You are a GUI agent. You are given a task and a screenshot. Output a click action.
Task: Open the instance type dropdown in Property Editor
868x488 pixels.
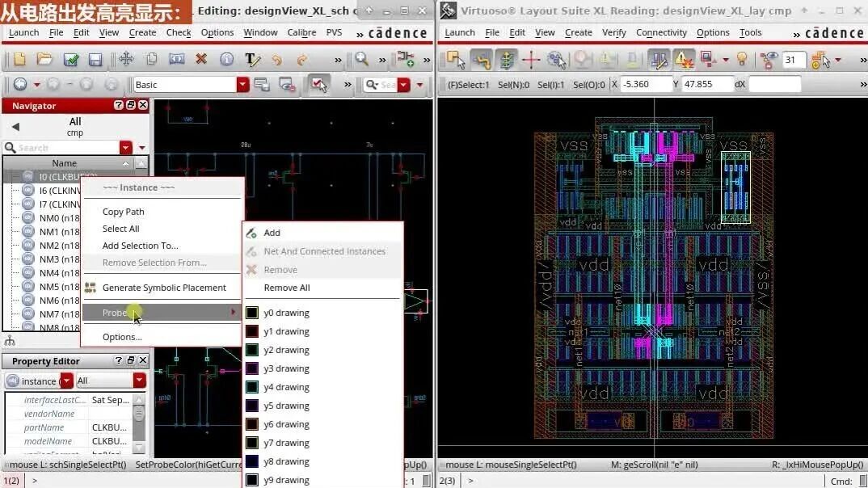pyautogui.click(x=66, y=381)
